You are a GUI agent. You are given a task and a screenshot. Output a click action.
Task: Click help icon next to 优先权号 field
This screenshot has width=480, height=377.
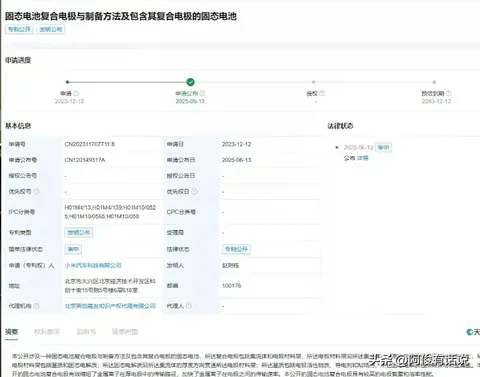coord(36,191)
